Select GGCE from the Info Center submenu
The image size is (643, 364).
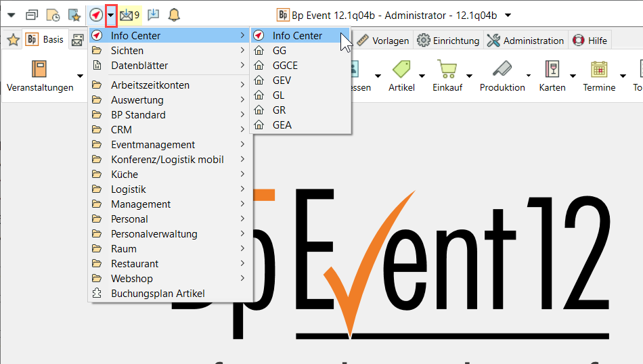click(x=284, y=66)
